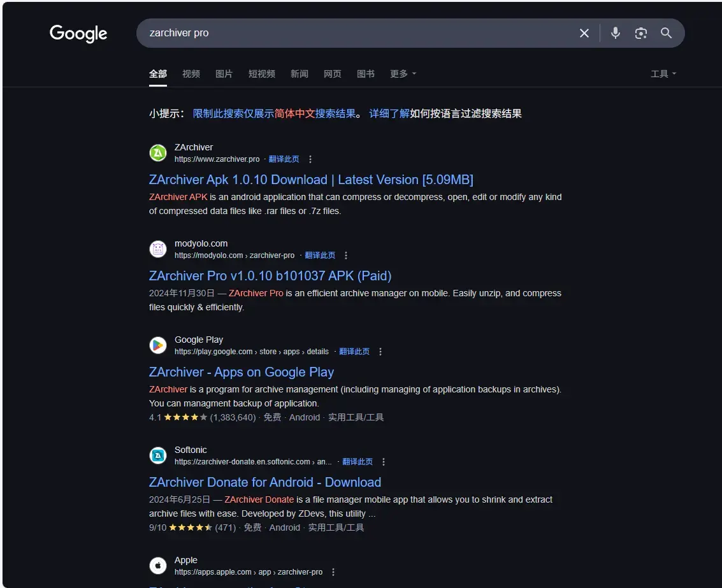Click 翻译此页 for modyolo.com result
Screen dimensions: 722x588
click(x=320, y=255)
